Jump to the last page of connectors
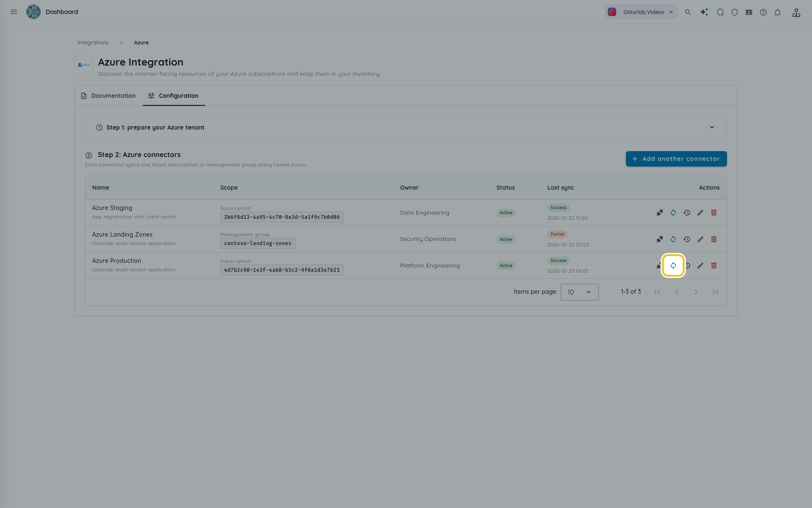The height and width of the screenshot is (508, 812). pos(715,292)
